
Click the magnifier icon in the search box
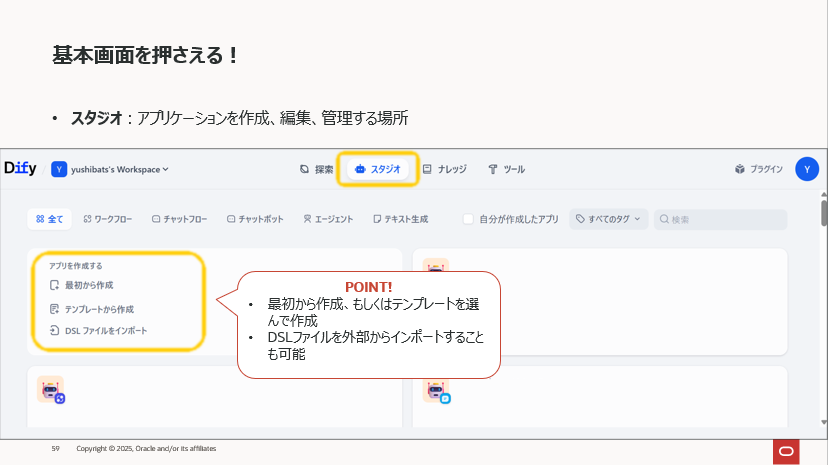point(664,219)
